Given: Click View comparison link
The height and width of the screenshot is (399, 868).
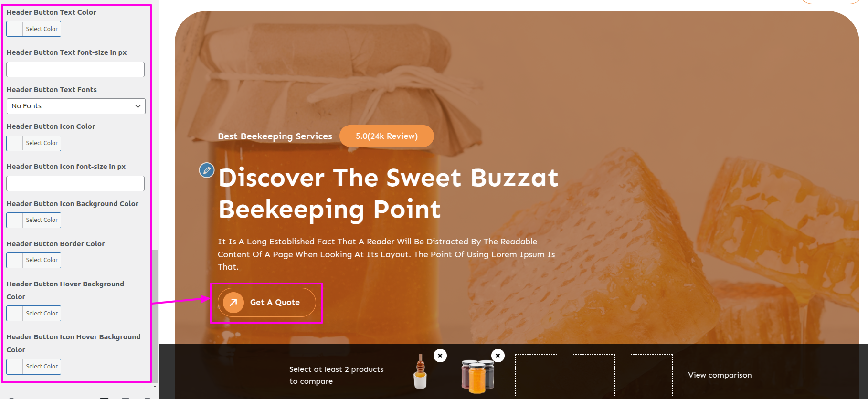Looking at the screenshot, I should [720, 375].
